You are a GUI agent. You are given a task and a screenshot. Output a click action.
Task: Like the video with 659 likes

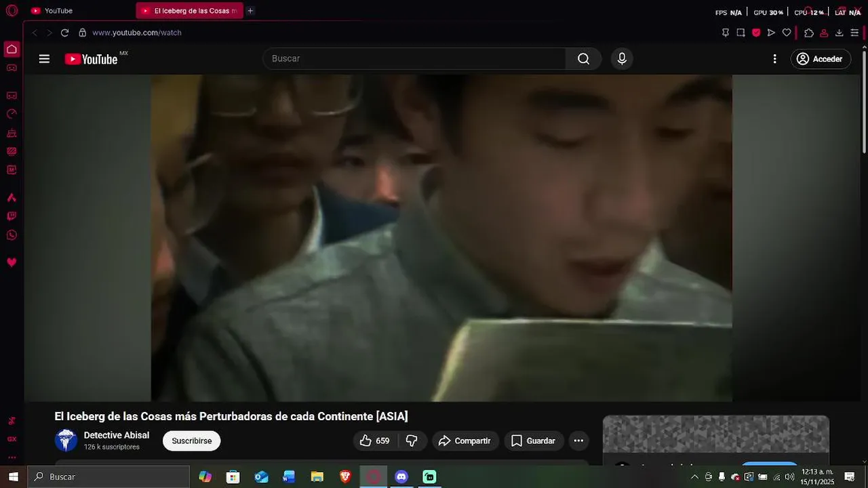click(375, 441)
